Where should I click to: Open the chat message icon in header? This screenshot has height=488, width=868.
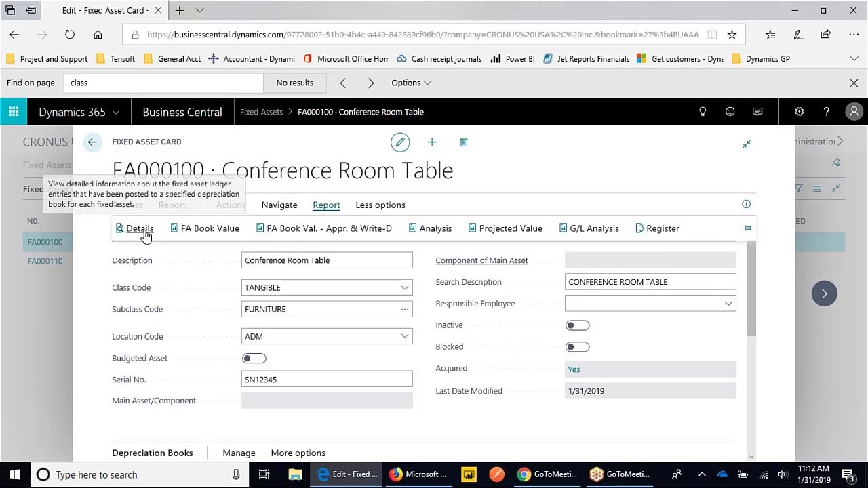point(757,112)
